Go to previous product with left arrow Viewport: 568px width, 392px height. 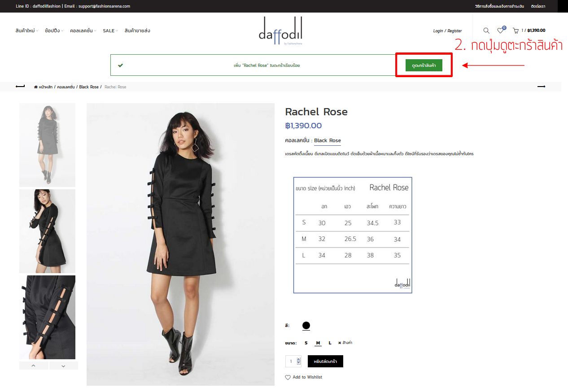(x=20, y=87)
